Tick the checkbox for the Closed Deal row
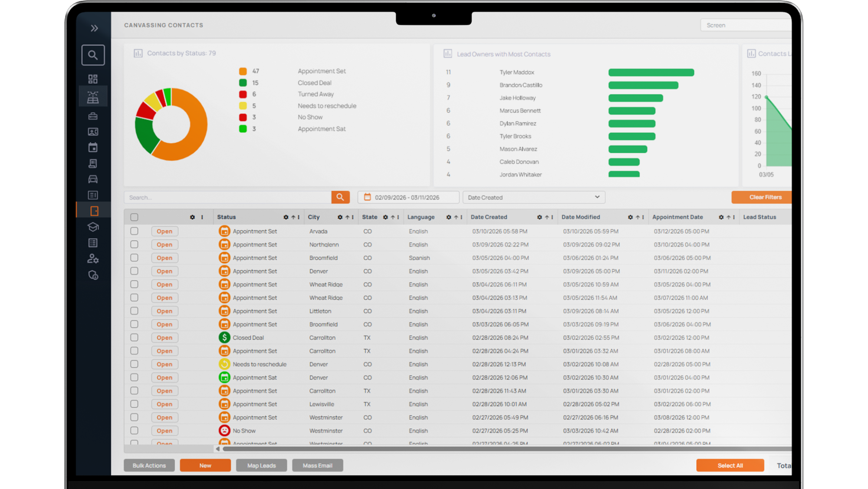Image resolution: width=868 pixels, height=489 pixels. (x=134, y=337)
